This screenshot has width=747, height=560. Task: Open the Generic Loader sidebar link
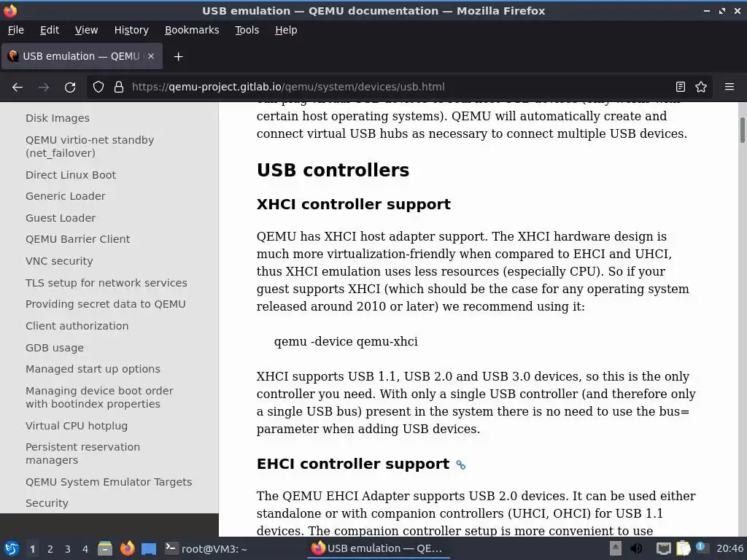(65, 196)
